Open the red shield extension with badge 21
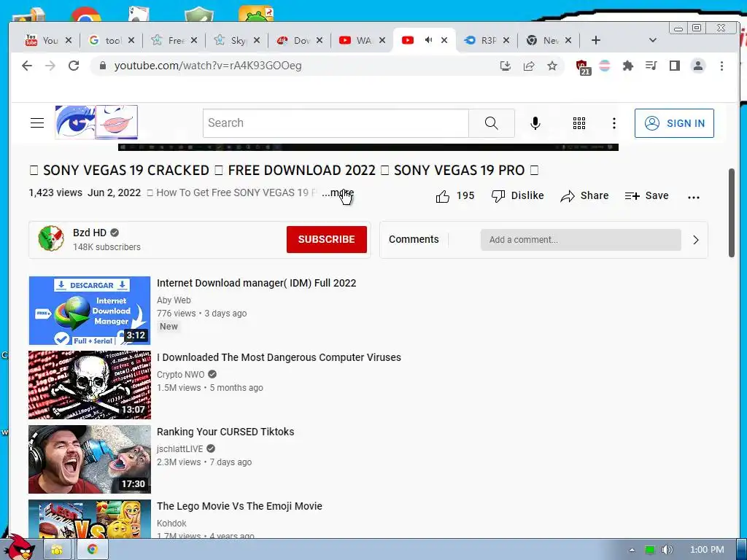Screen dimensions: 747x560 582,66
